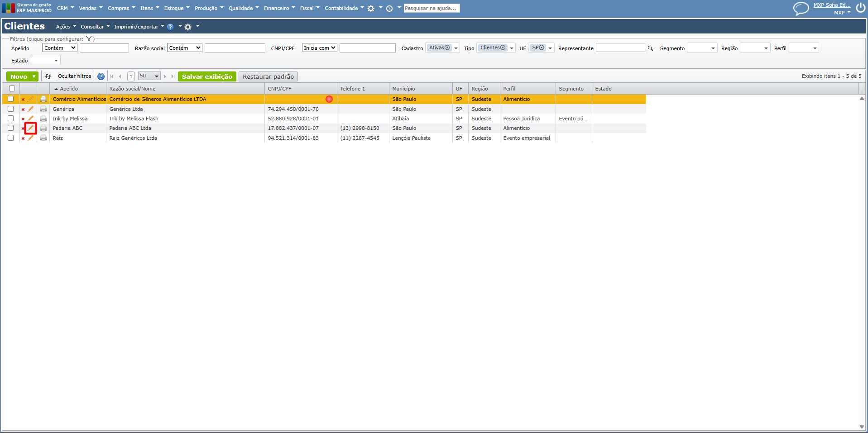Edit the Comércio Alimentícios client
The height and width of the screenshot is (433, 868).
31,99
